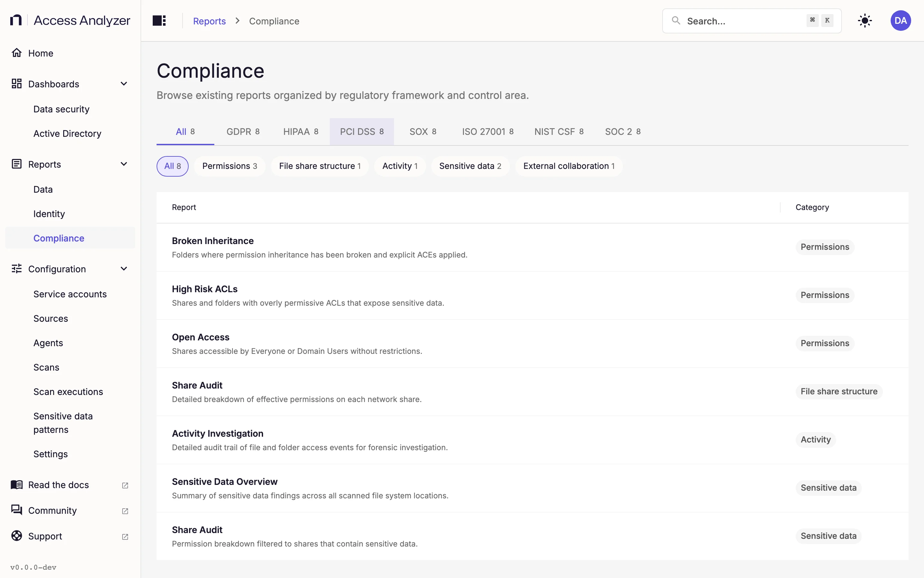924x578 pixels.
Task: Click the v0.0.0-dev version label
Action: coord(33,567)
